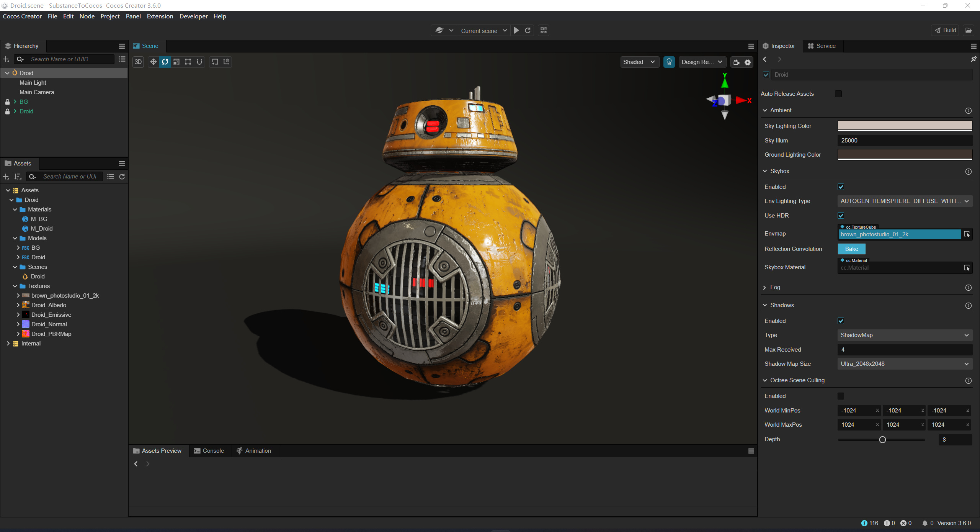Viewport: 980px width, 532px height.
Task: Open the project folder icon next to Build
Action: click(969, 30)
